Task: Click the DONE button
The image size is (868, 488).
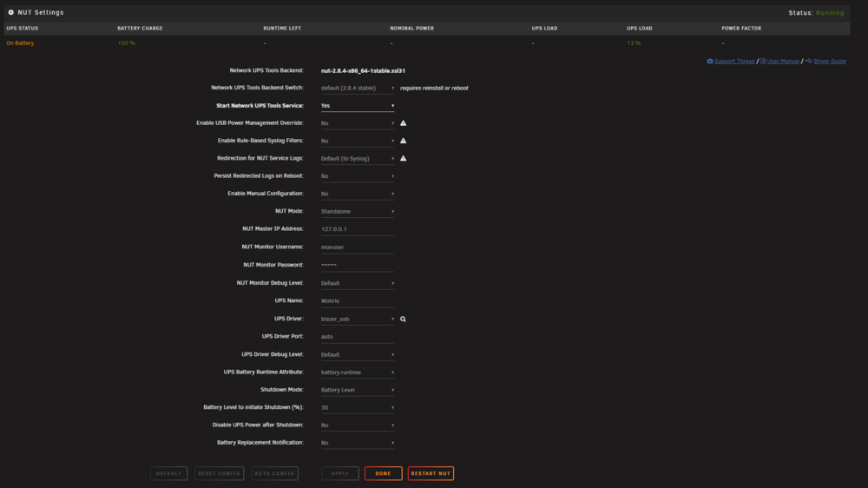Action: [x=383, y=473]
